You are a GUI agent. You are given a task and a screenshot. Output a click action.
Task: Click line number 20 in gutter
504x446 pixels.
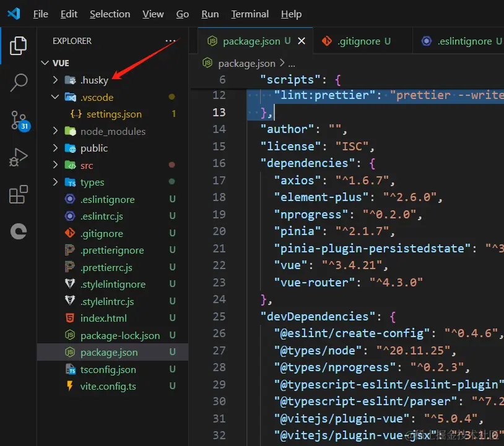[x=219, y=231]
